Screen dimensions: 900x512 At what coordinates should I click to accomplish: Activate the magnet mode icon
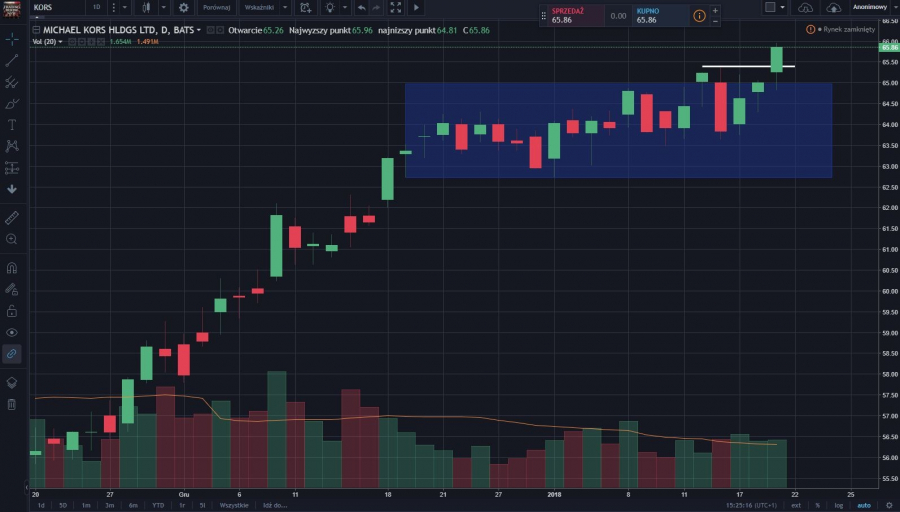click(12, 268)
